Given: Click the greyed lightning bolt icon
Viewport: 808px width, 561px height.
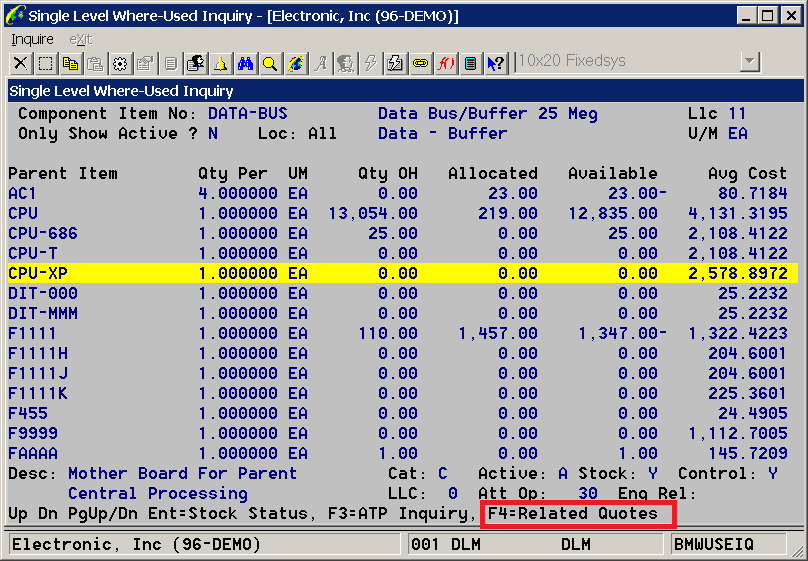Looking at the screenshot, I should (371, 63).
